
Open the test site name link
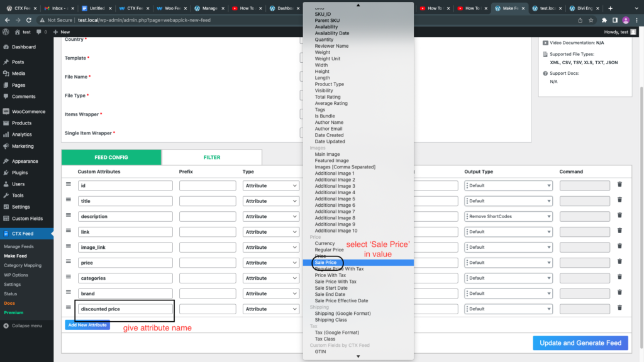(23, 31)
